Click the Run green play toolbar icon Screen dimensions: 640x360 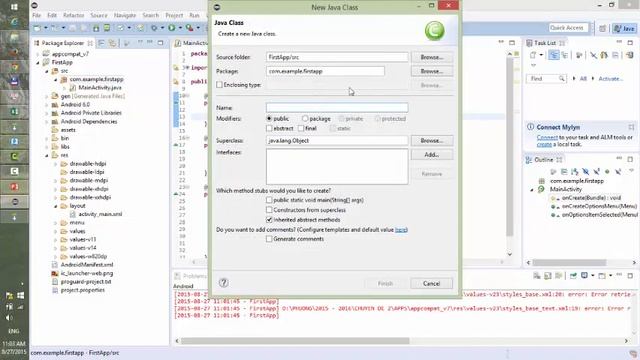pyautogui.click(x=172, y=28)
